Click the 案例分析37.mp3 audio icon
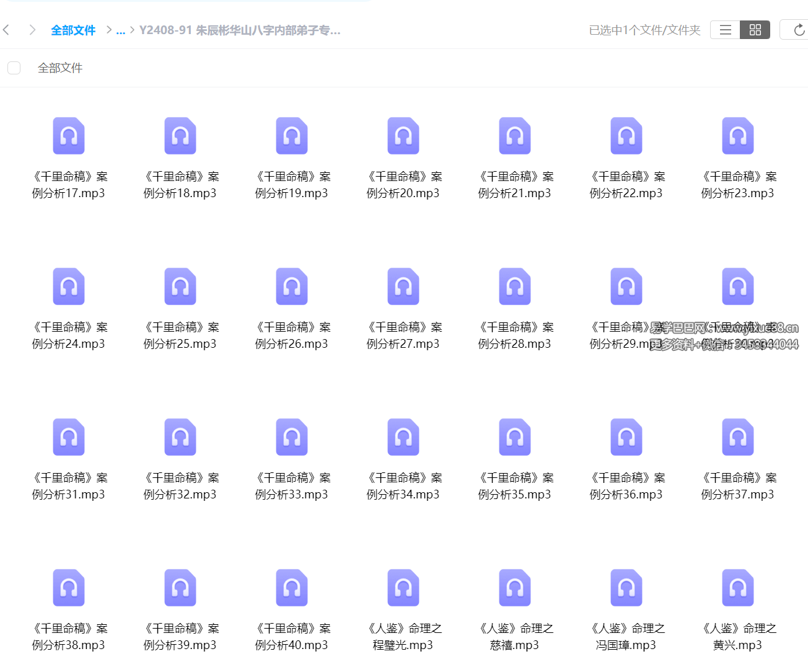 738,437
